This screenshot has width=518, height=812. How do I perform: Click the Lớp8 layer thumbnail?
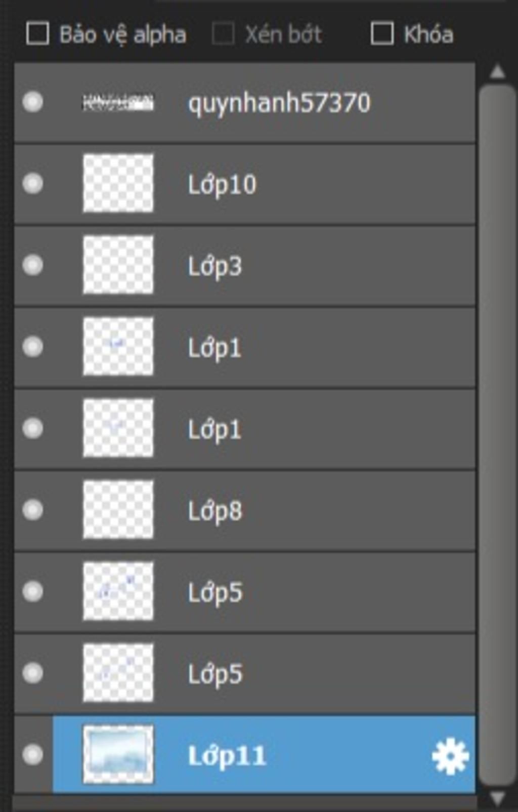click(x=118, y=509)
